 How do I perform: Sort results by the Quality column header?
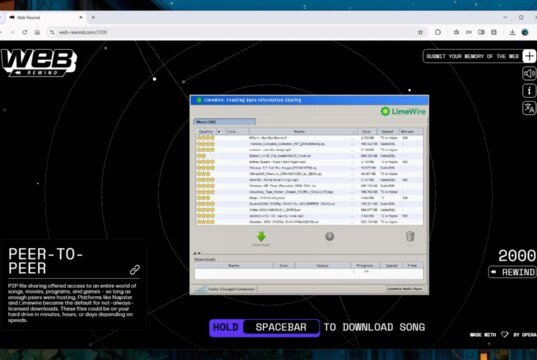click(206, 132)
